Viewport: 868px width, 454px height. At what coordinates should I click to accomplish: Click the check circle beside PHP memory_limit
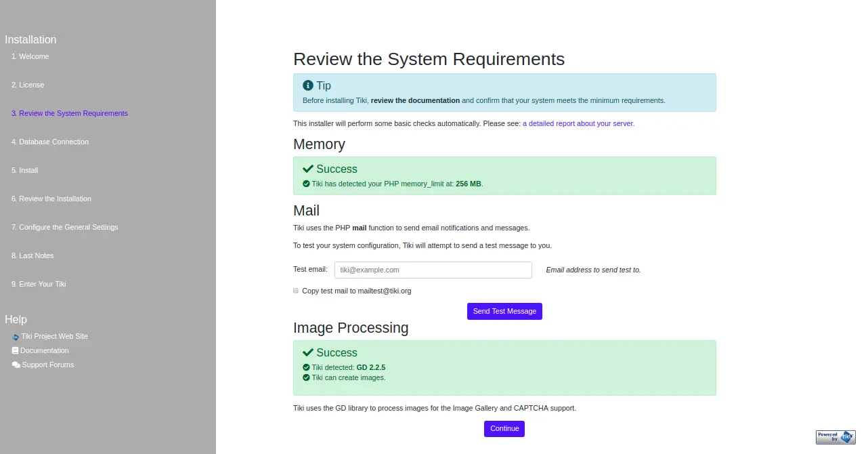pyautogui.click(x=306, y=184)
